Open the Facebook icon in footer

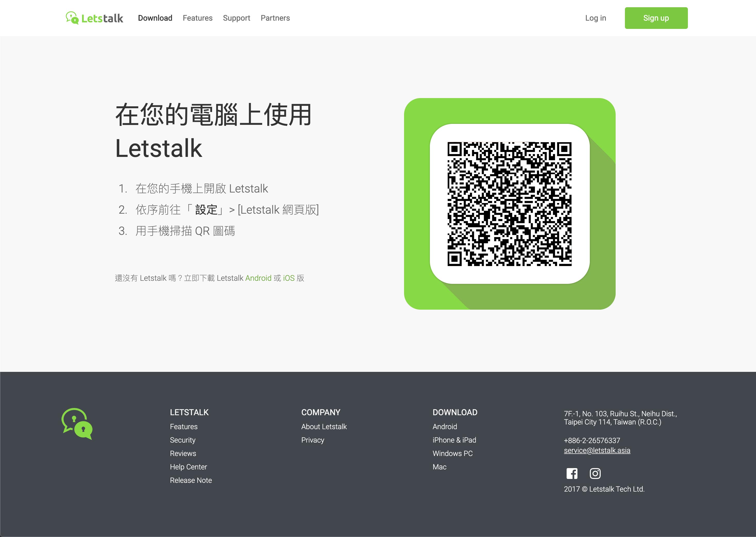tap(572, 474)
